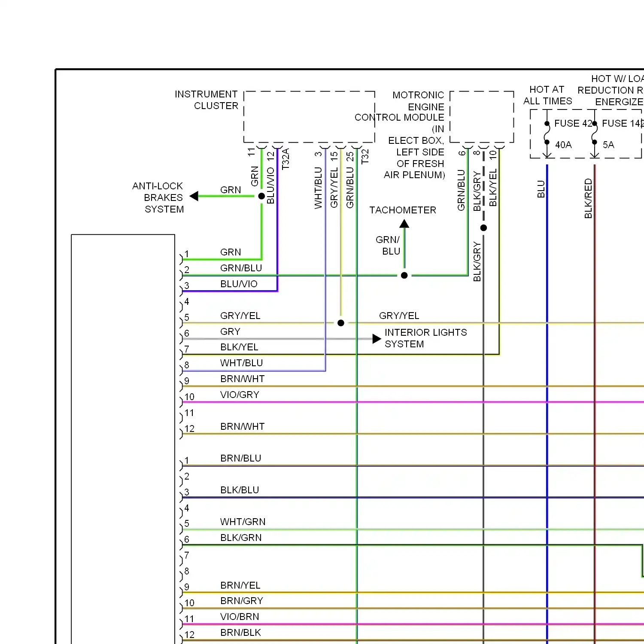Viewport: 644px width, 644px height.
Task: Click the 40A fuse rating
Action: click(x=563, y=145)
